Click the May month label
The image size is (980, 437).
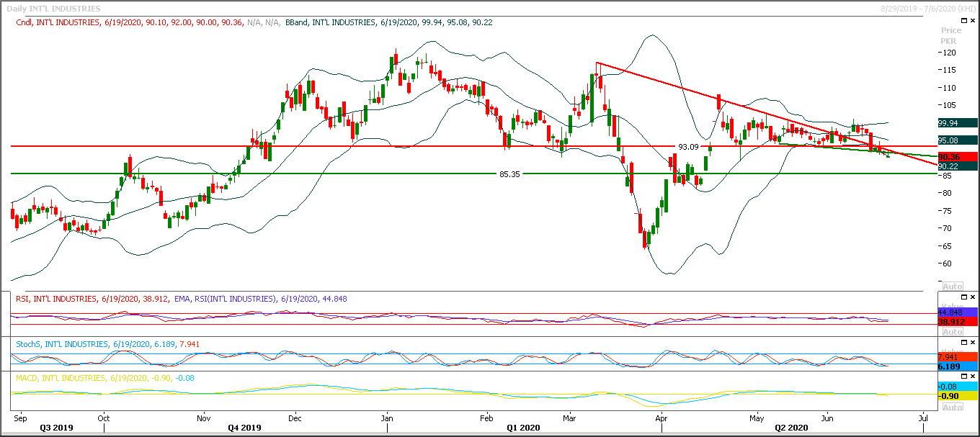pyautogui.click(x=757, y=417)
